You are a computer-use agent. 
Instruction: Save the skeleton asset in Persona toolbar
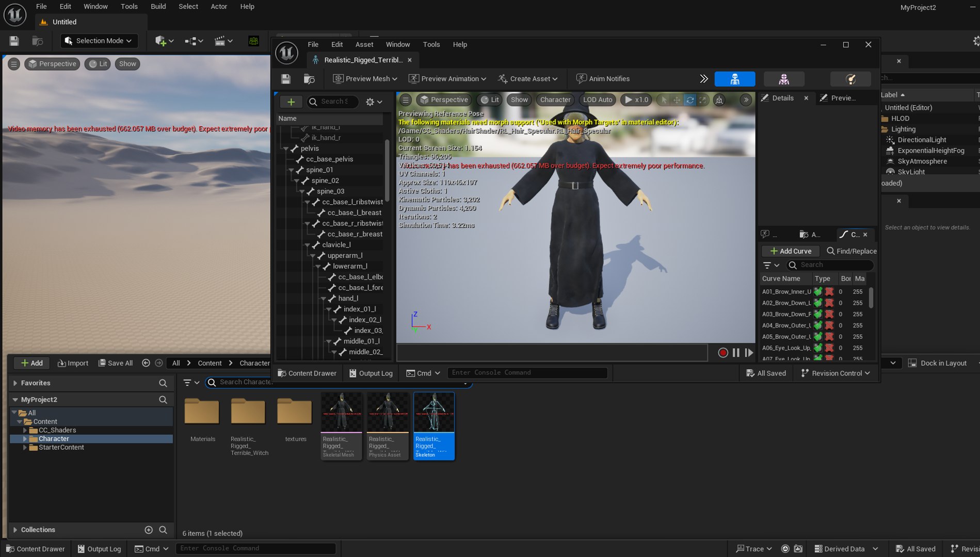pyautogui.click(x=286, y=79)
